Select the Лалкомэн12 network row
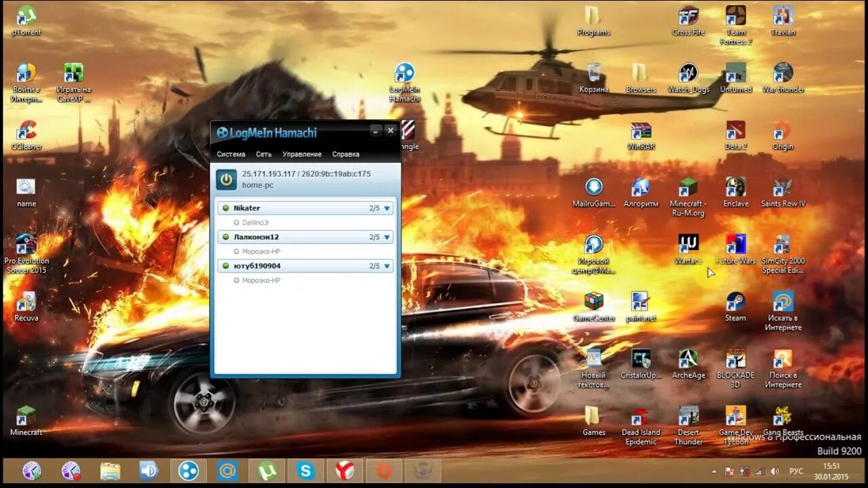The image size is (868, 488). pyautogui.click(x=305, y=237)
